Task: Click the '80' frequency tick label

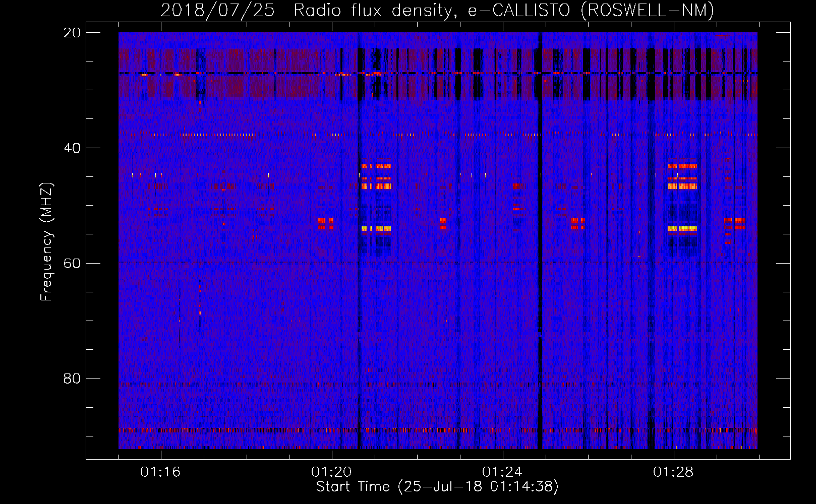Action: [x=72, y=379]
